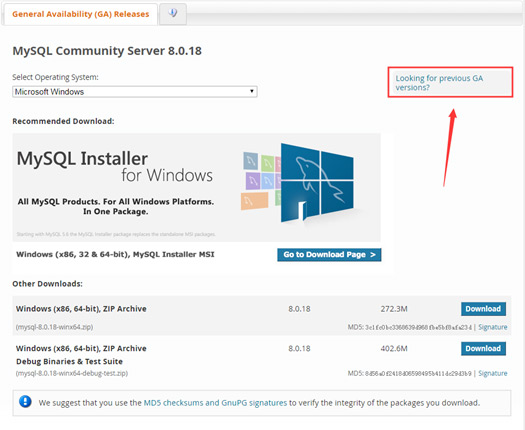525x430 pixels.
Task: Click the Windows logo dolphin graphic
Action: coord(316,183)
